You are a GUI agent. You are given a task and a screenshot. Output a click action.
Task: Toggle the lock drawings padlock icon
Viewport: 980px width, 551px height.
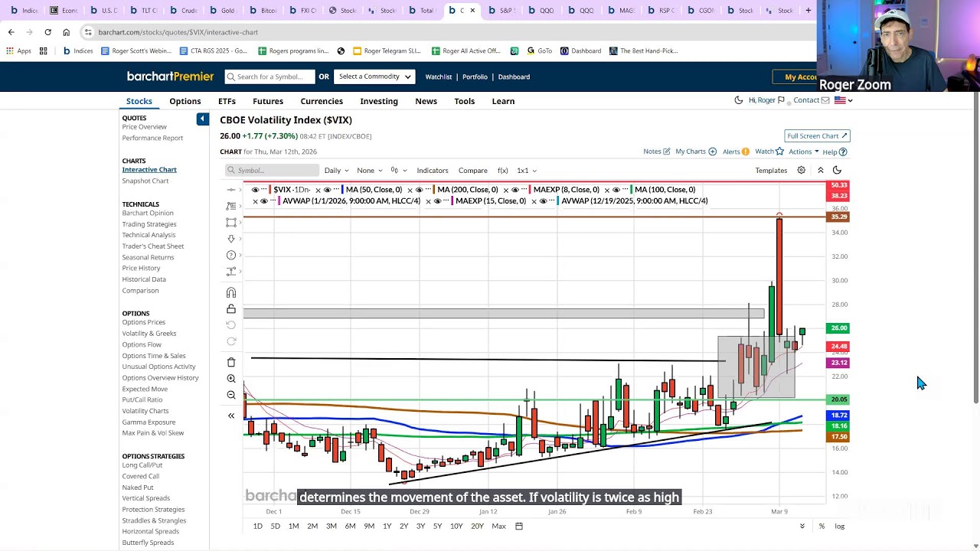231,308
